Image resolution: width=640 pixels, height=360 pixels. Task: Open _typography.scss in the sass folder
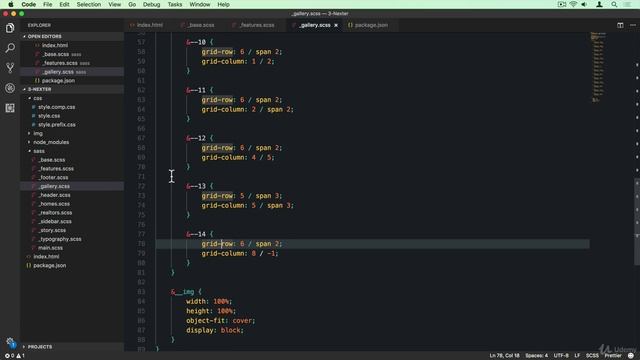60,239
